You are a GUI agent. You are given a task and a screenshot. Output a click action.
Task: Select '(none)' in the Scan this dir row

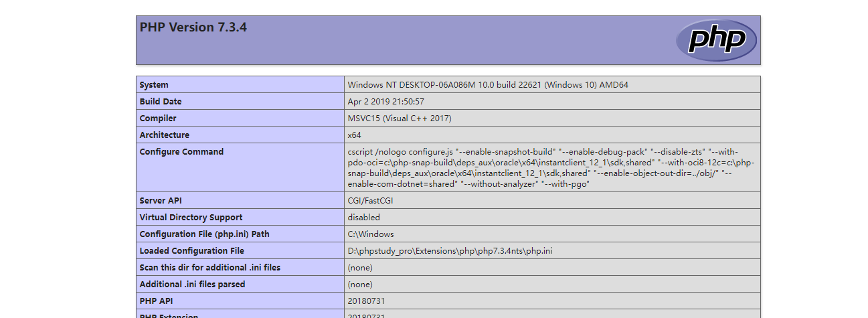pos(360,268)
